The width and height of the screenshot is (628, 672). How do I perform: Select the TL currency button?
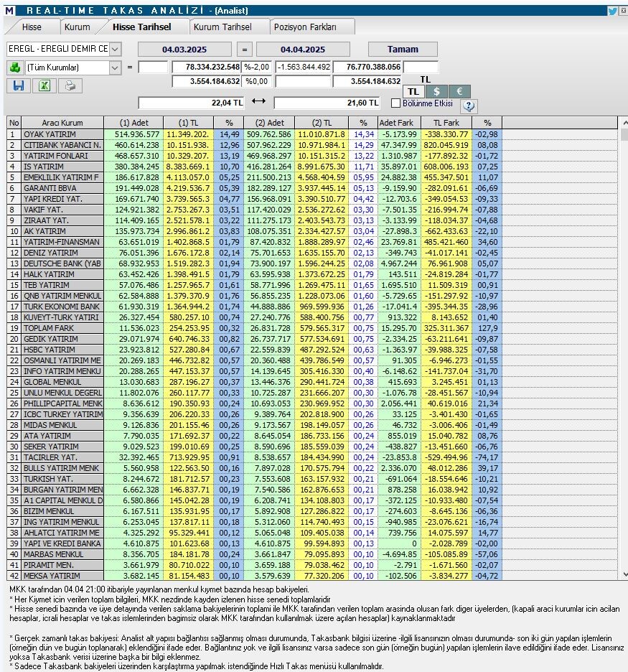(x=413, y=91)
